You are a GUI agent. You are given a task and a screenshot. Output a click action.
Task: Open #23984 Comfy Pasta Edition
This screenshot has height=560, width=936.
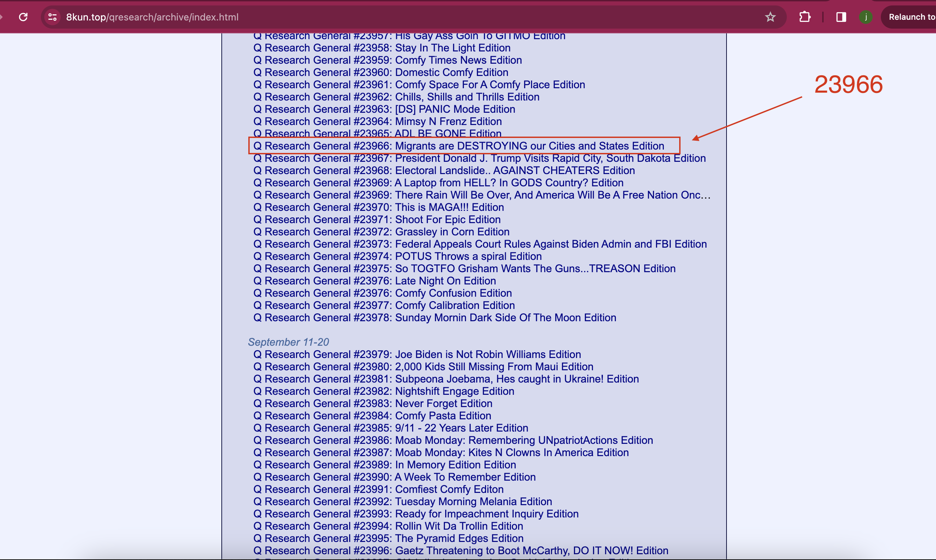point(372,416)
